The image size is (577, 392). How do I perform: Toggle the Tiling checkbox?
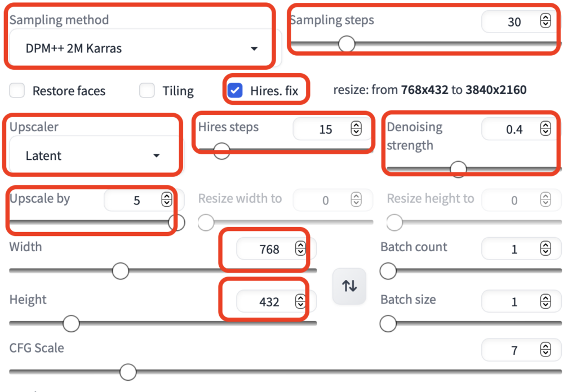[x=147, y=90]
